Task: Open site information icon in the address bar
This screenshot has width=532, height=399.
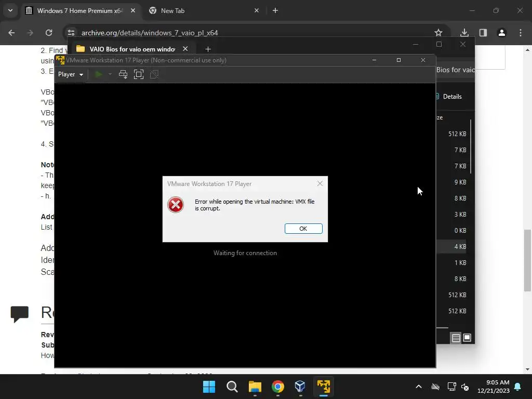Action: click(x=71, y=33)
